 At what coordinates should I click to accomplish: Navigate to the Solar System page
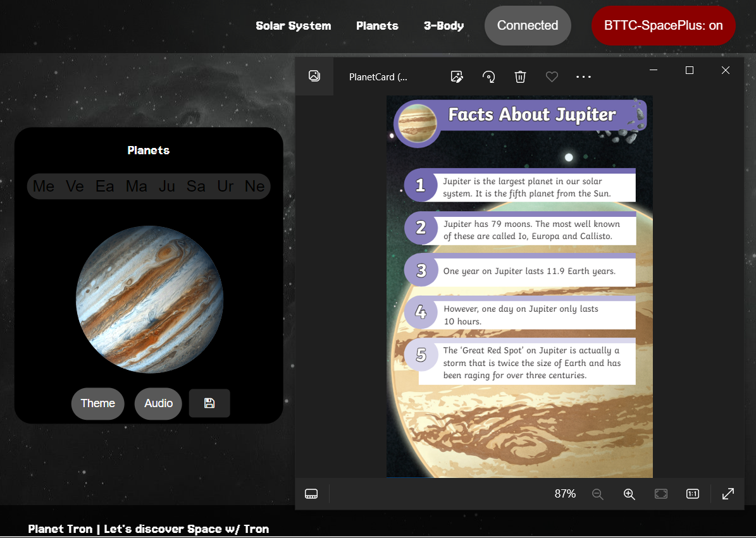click(293, 26)
